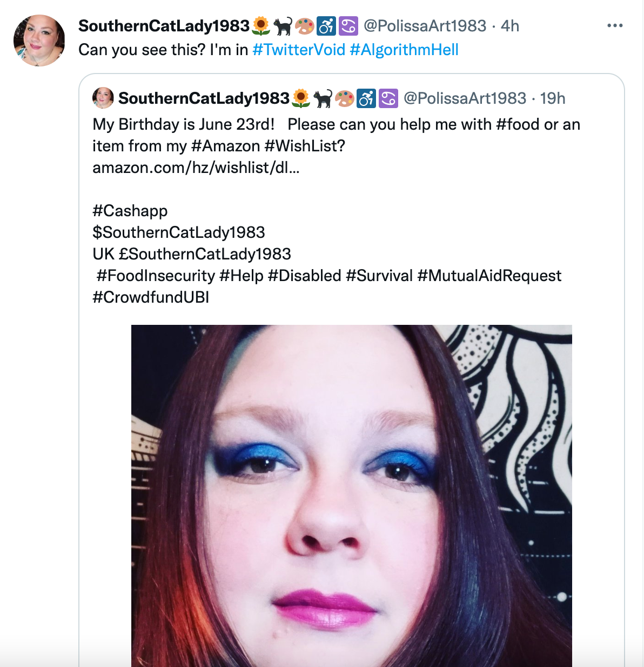The width and height of the screenshot is (644, 667).
Task: Click the large profile avatar of SouthernCatLady1983
Action: pyautogui.click(x=39, y=41)
